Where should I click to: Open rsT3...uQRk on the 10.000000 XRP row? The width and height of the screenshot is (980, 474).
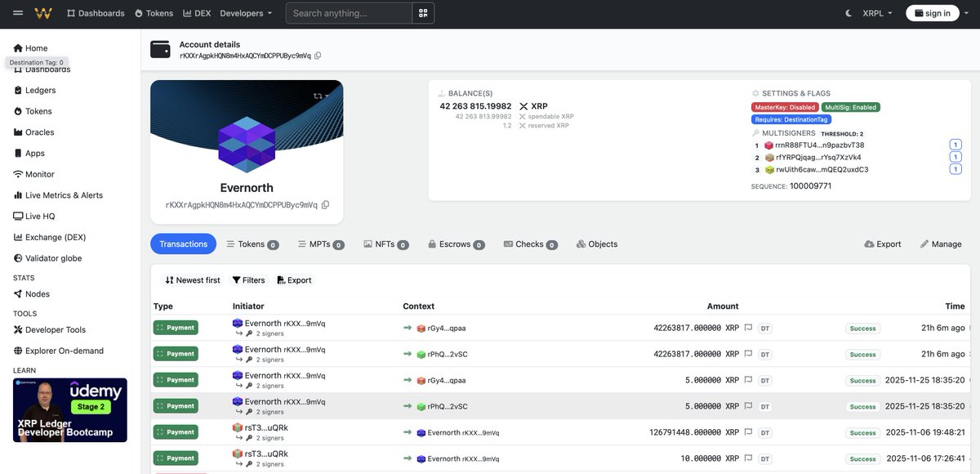[x=266, y=454]
